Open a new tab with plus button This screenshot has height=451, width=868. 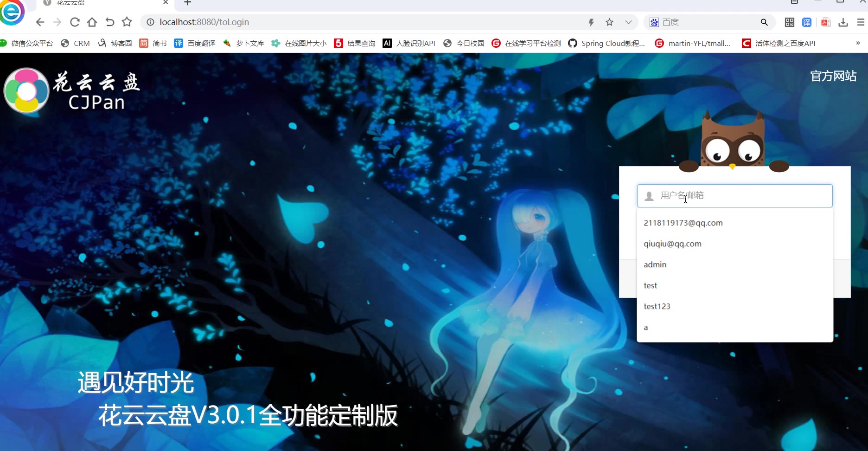[x=187, y=3]
